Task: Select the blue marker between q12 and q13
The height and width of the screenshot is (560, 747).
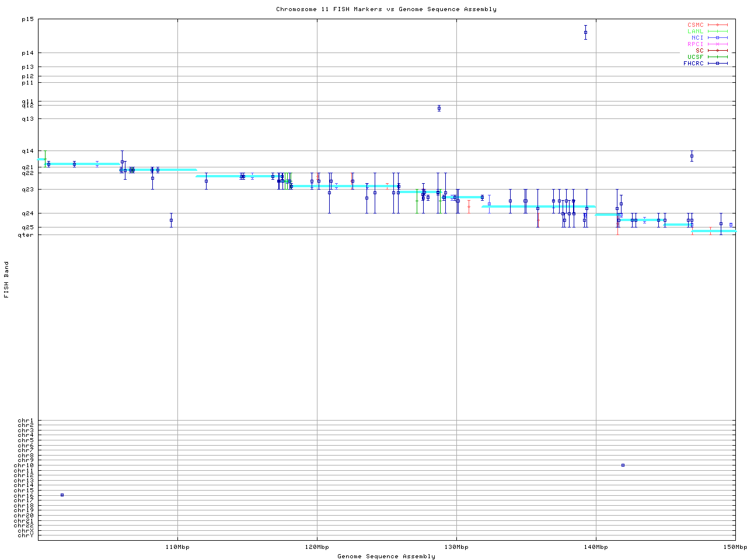Action: click(x=439, y=108)
